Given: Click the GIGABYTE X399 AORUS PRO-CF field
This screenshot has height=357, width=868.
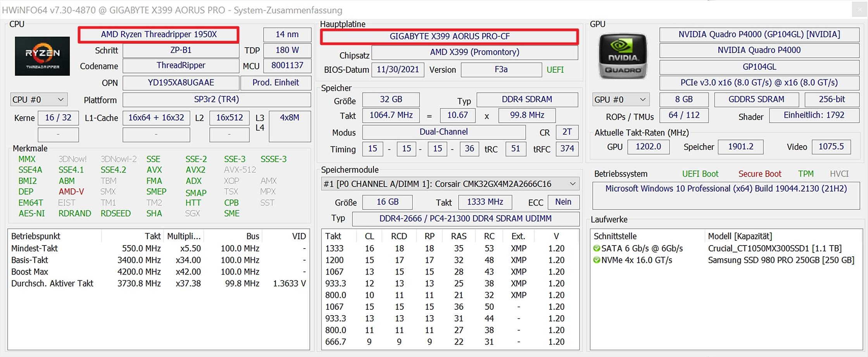Looking at the screenshot, I should 449,36.
